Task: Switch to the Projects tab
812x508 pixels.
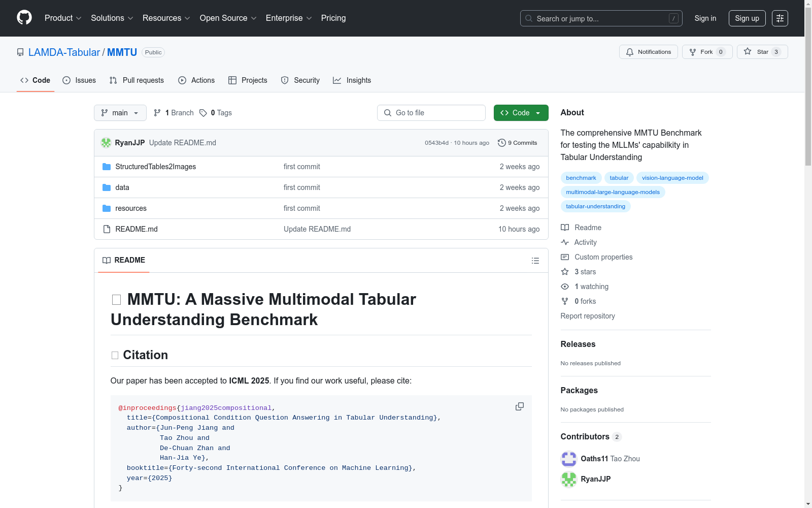Action: coord(248,80)
